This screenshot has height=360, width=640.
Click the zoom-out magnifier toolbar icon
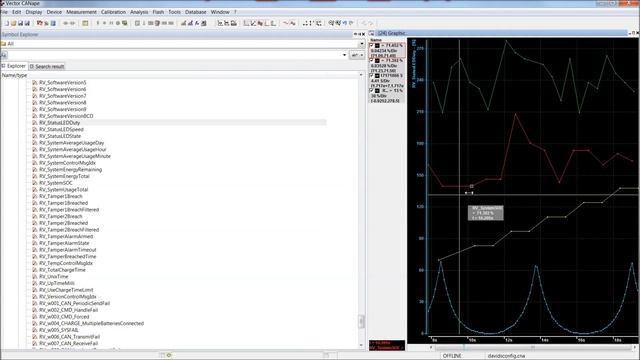point(338,23)
